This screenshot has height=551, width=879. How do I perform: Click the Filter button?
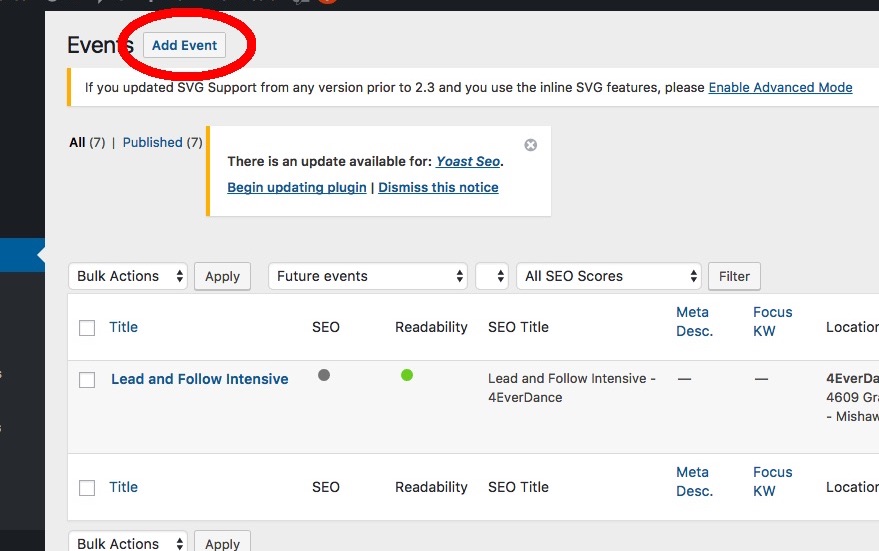click(734, 276)
